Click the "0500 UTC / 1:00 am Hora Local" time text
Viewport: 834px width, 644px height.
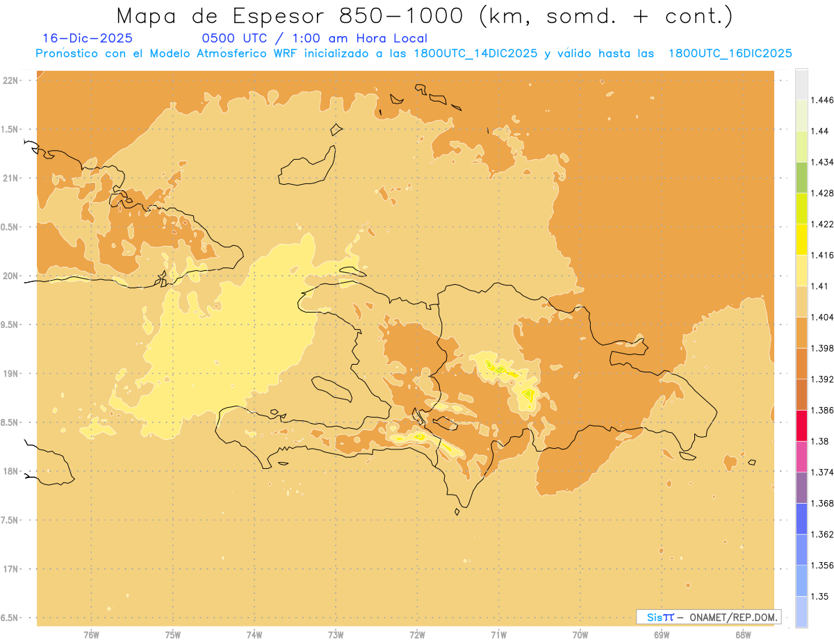(314, 38)
